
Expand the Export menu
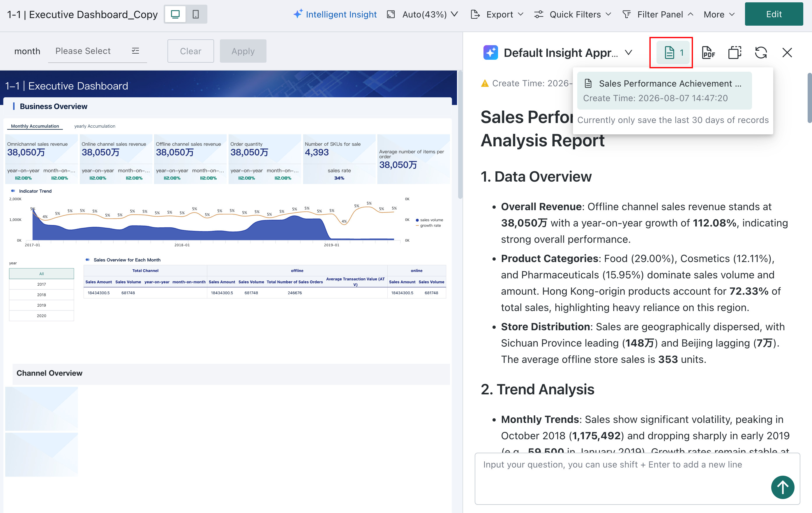(x=497, y=14)
